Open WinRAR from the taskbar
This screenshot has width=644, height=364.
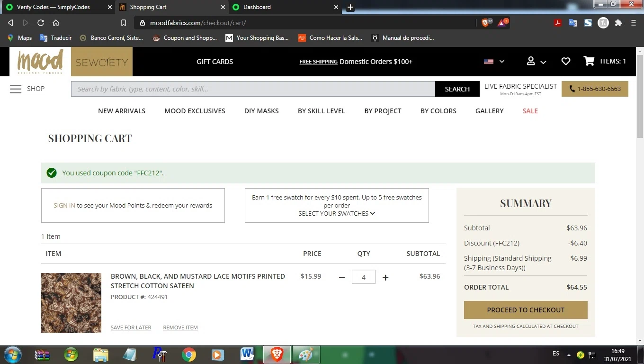[43, 355]
